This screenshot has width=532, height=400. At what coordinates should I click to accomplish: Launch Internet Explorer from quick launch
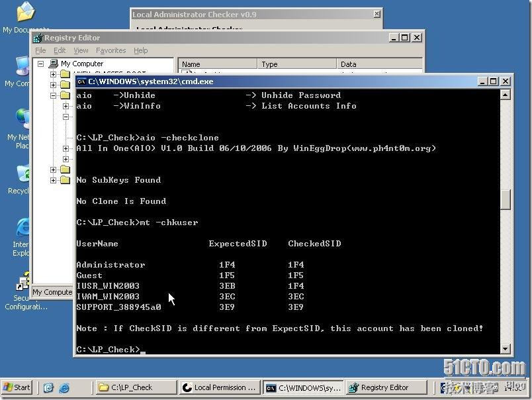tap(64, 387)
